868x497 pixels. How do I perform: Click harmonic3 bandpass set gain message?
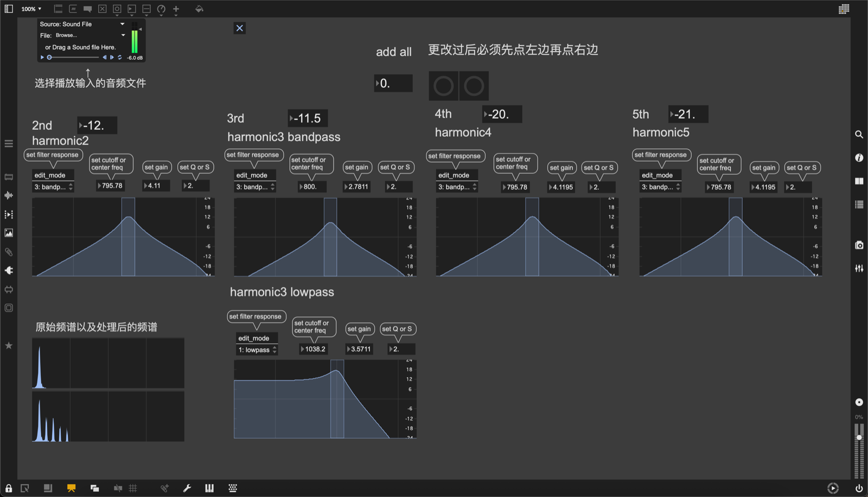point(356,167)
